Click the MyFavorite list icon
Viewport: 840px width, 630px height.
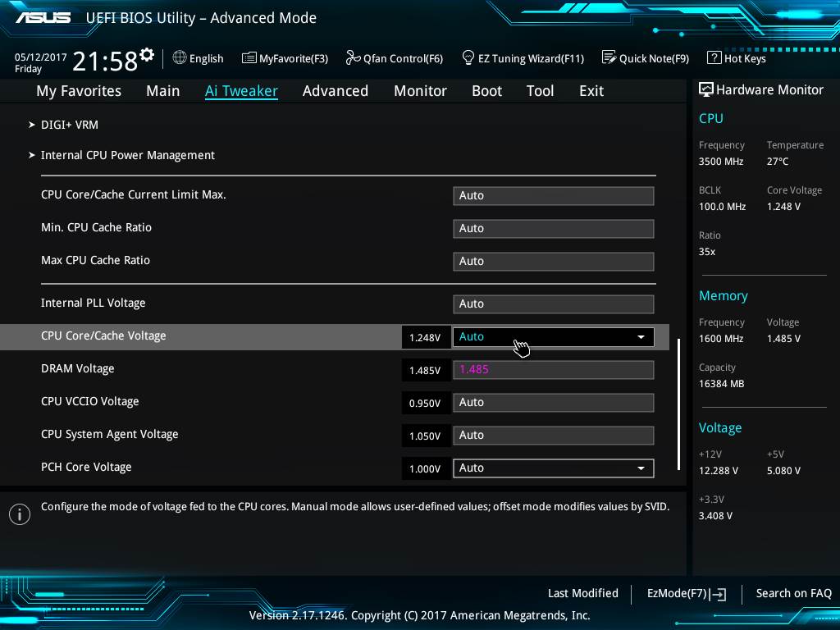pyautogui.click(x=249, y=58)
